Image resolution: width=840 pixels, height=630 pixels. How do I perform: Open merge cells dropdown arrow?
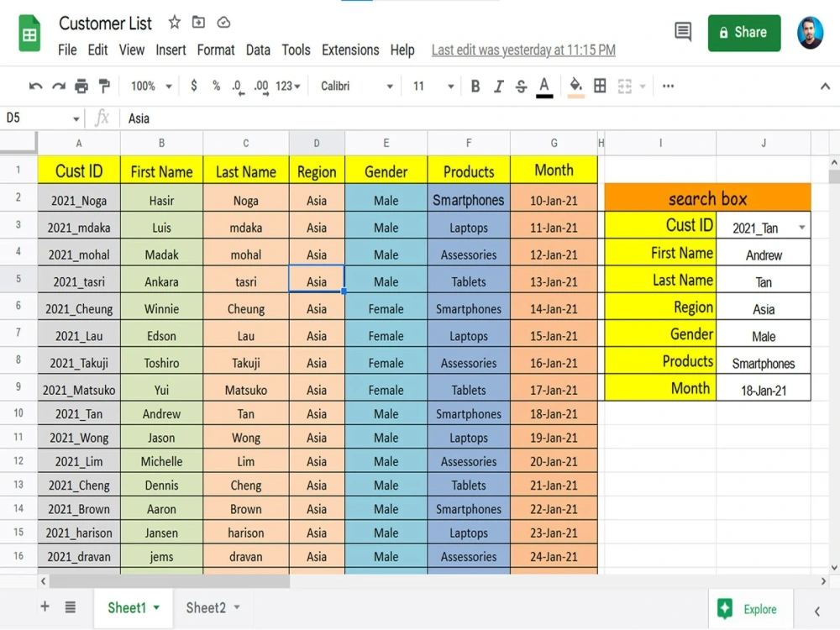tap(643, 87)
